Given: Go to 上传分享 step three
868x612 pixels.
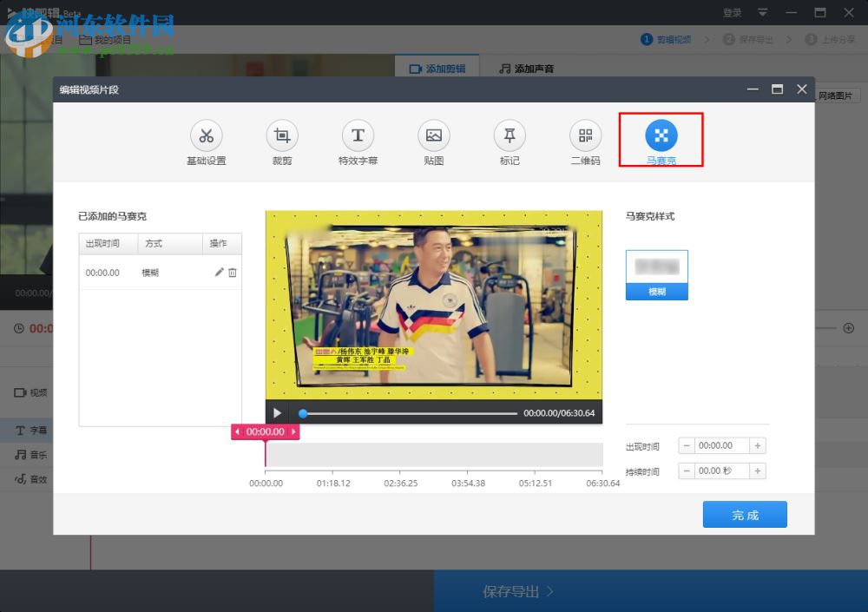Looking at the screenshot, I should click(830, 39).
